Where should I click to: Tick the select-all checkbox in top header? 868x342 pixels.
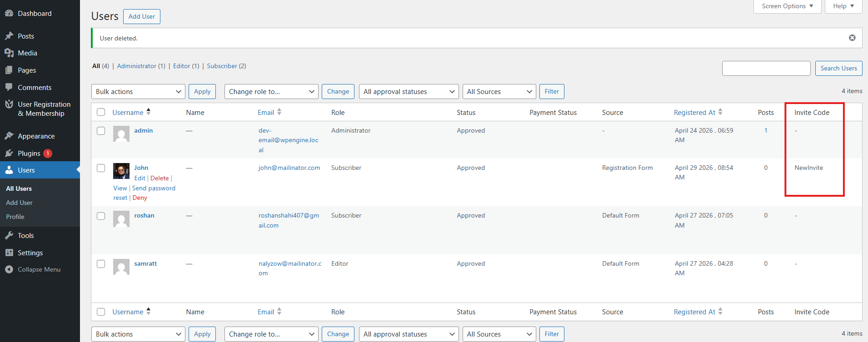pos(101,112)
